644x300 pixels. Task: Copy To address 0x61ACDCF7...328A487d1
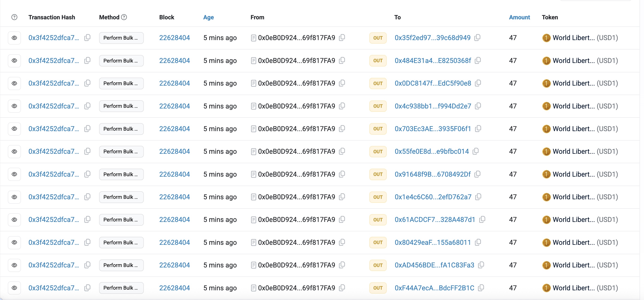click(482, 219)
